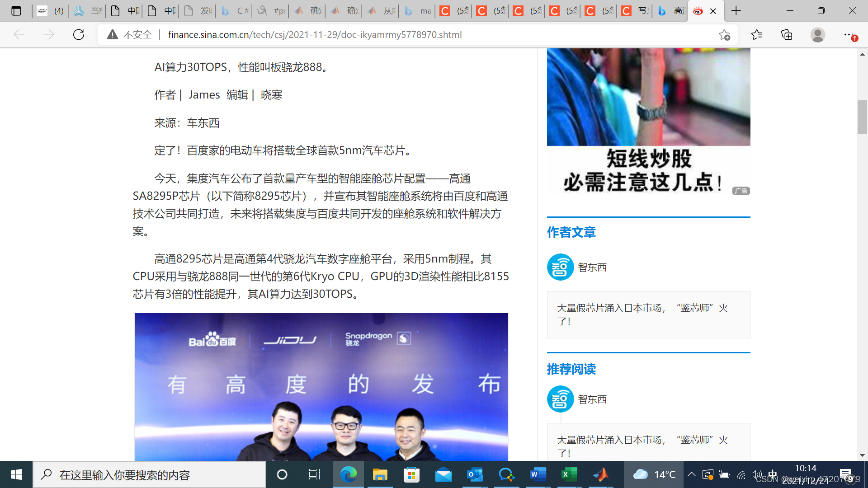Open the blue search app on taskbar
Viewport: 868px width, 488px height.
pos(506,474)
